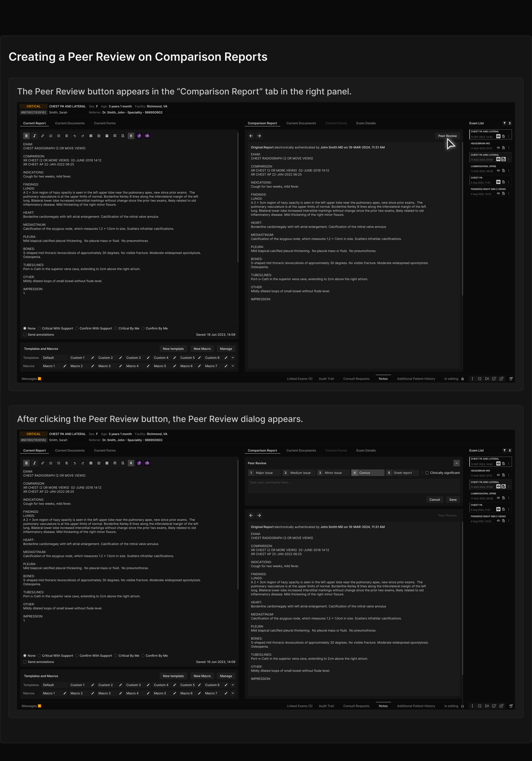Screen dimensions: 532x761
Task: Click the current report scrollbar in the upper mockup
Action: pos(238,197)
